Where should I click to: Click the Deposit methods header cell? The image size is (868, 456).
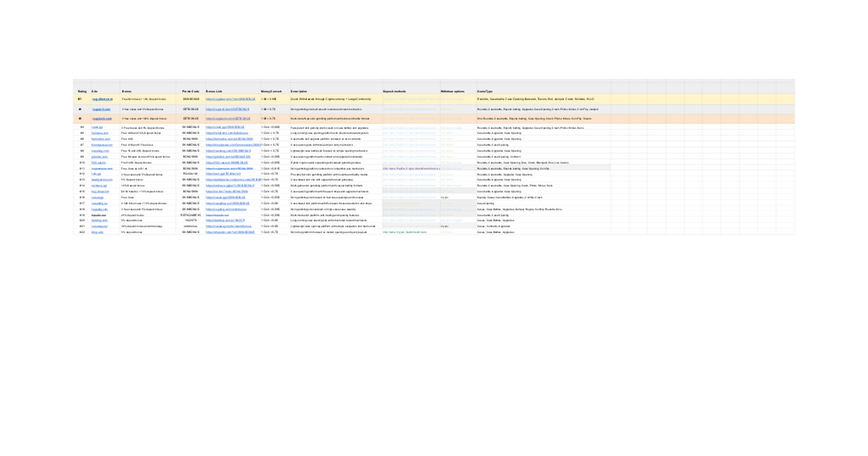tap(395, 91)
